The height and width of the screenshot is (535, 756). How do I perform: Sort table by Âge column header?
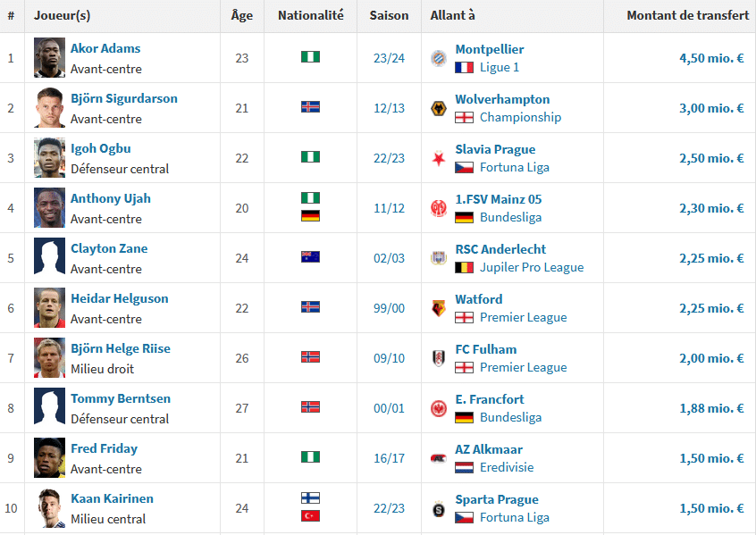click(241, 15)
